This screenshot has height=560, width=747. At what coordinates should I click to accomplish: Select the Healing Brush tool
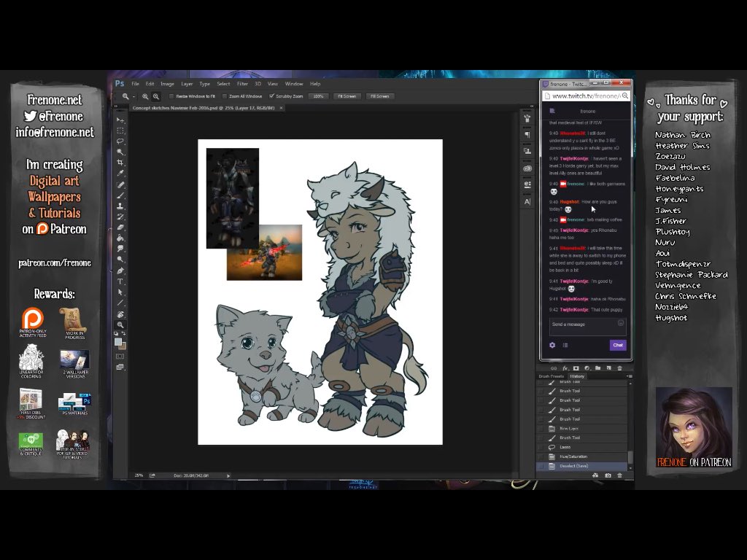(120, 184)
